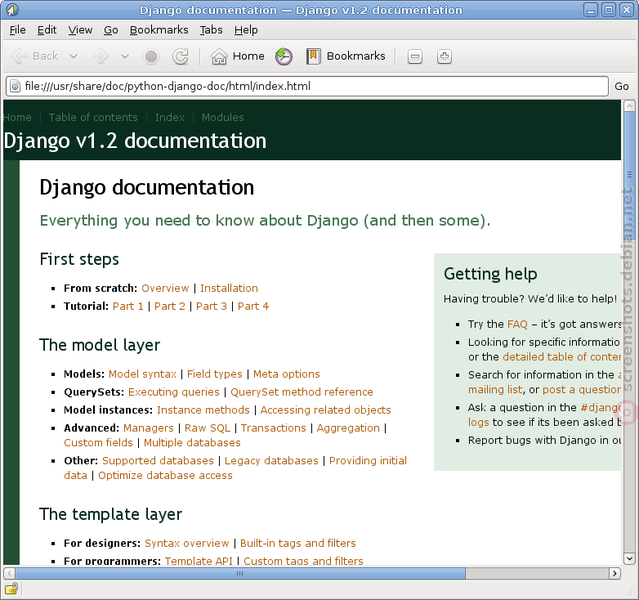Open the Bookmarks toolbar button
Image resolution: width=639 pixels, height=600 pixels.
(346, 56)
